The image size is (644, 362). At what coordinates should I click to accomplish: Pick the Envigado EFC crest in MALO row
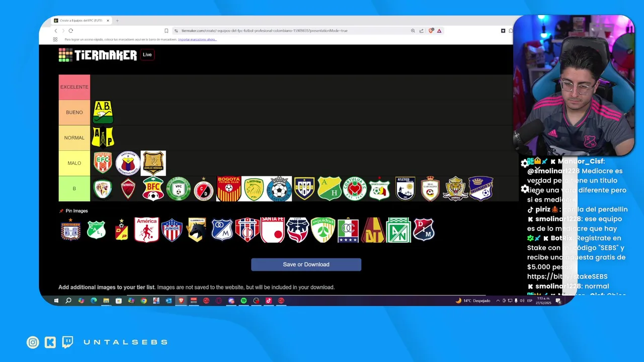click(x=103, y=163)
